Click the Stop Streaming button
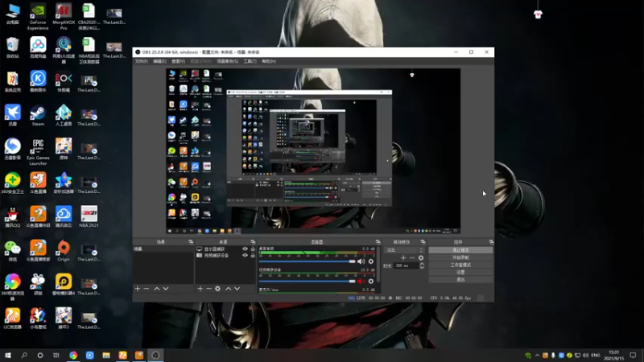 (460, 250)
